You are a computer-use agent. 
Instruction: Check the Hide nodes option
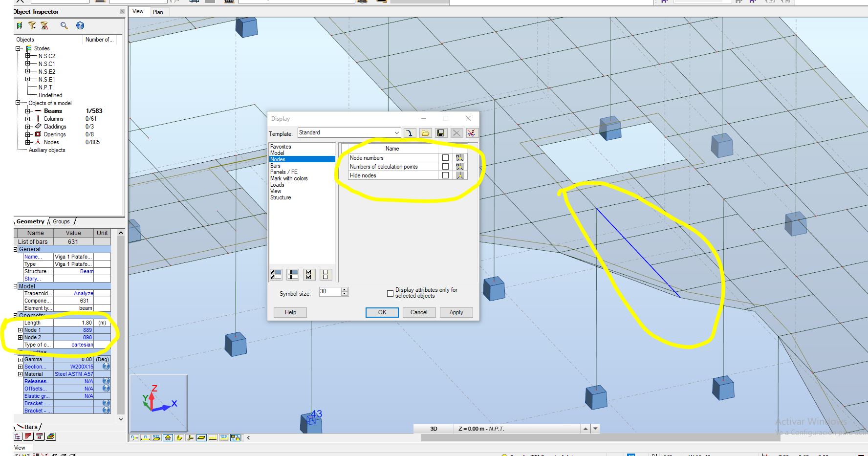[x=445, y=175]
